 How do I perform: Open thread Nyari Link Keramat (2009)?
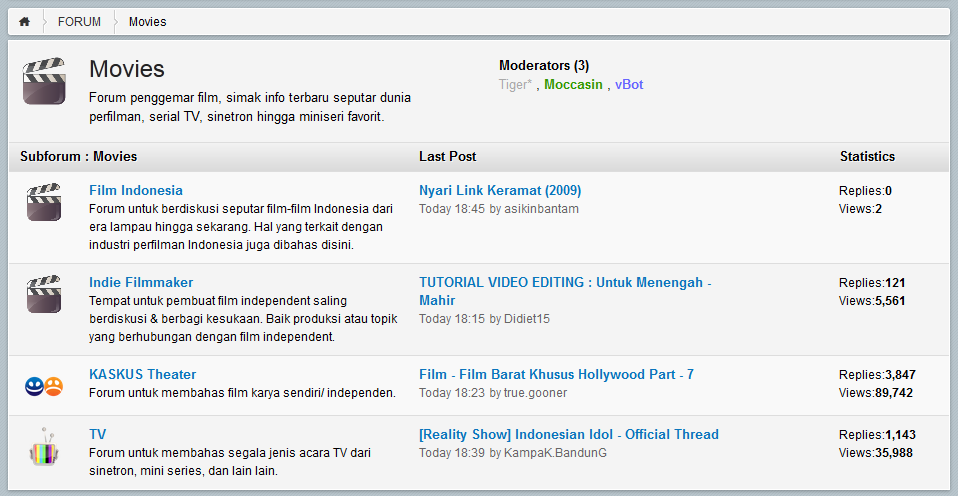(x=500, y=190)
